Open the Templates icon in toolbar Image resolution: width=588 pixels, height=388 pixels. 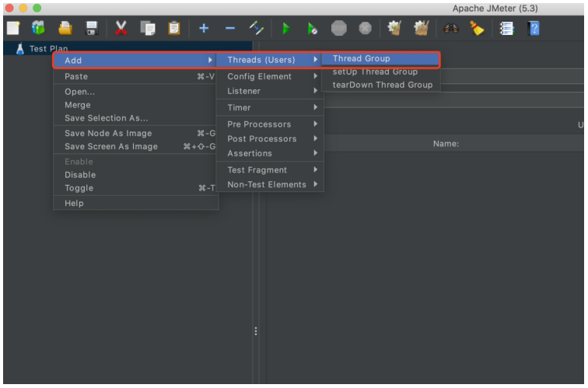(38, 28)
